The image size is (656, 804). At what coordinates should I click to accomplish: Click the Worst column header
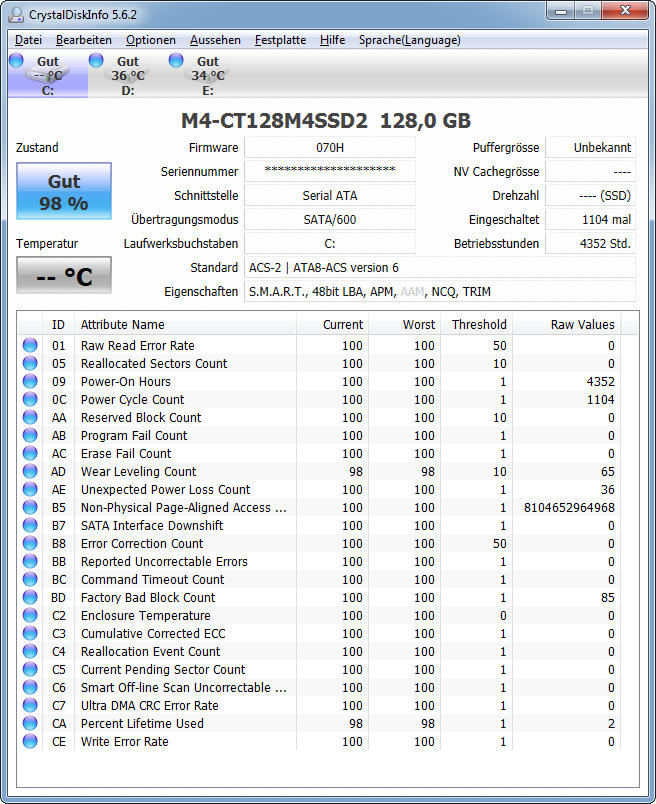click(405, 324)
